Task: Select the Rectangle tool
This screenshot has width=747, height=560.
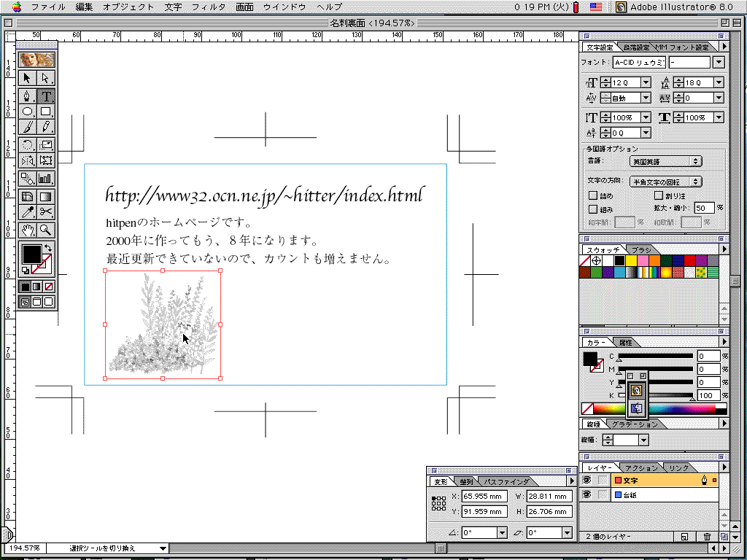Action: pos(46,112)
